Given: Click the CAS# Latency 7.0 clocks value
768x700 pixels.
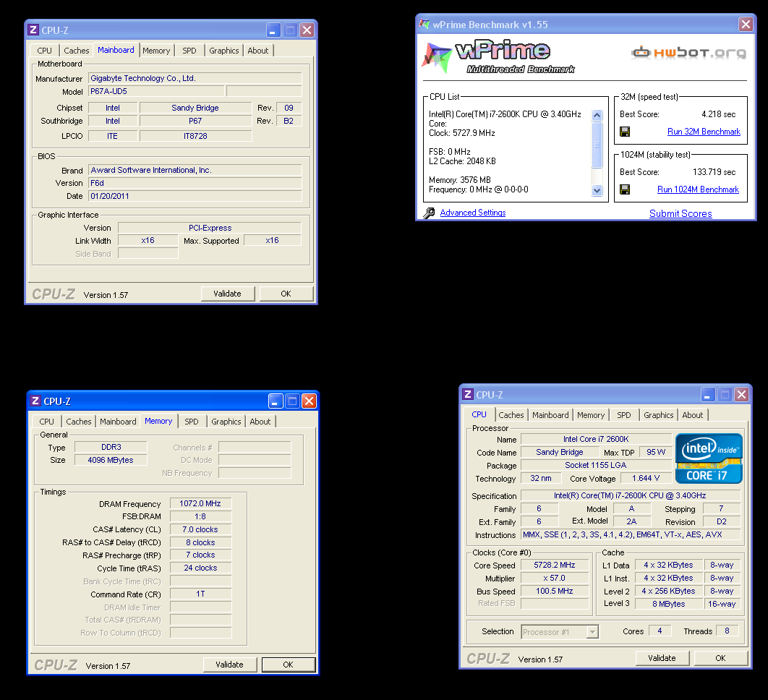Looking at the screenshot, I should 200,529.
